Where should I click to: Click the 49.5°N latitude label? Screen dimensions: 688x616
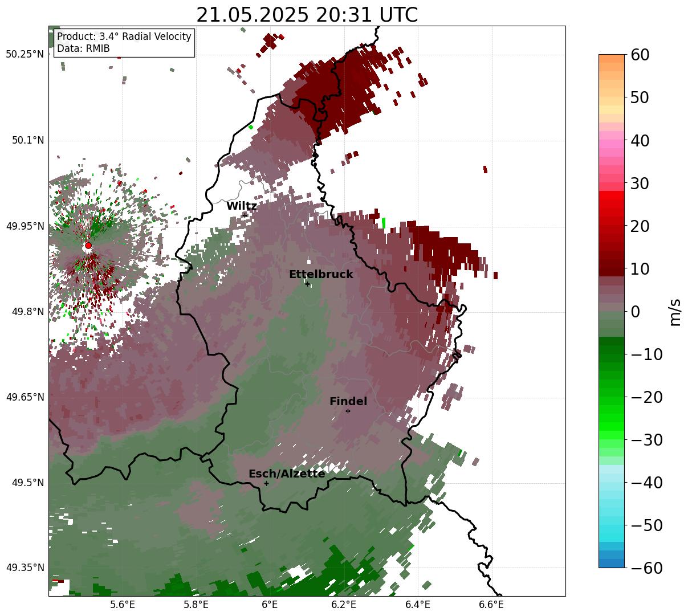(x=28, y=483)
